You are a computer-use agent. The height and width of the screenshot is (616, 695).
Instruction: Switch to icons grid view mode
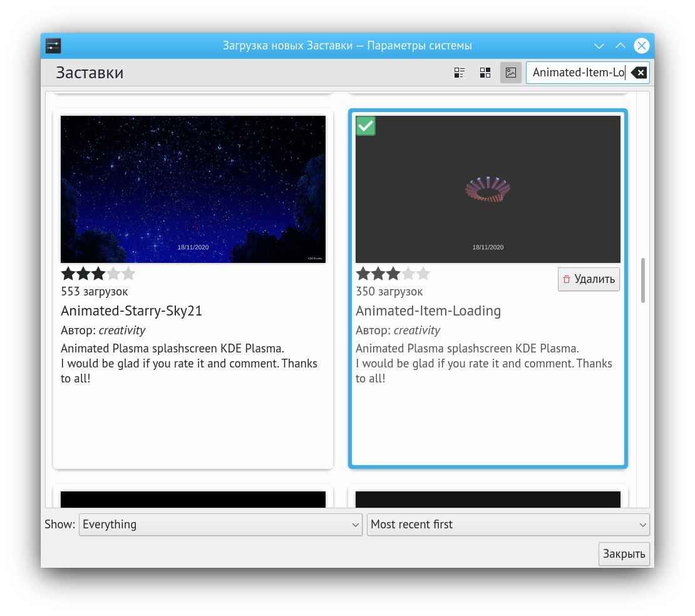point(485,73)
